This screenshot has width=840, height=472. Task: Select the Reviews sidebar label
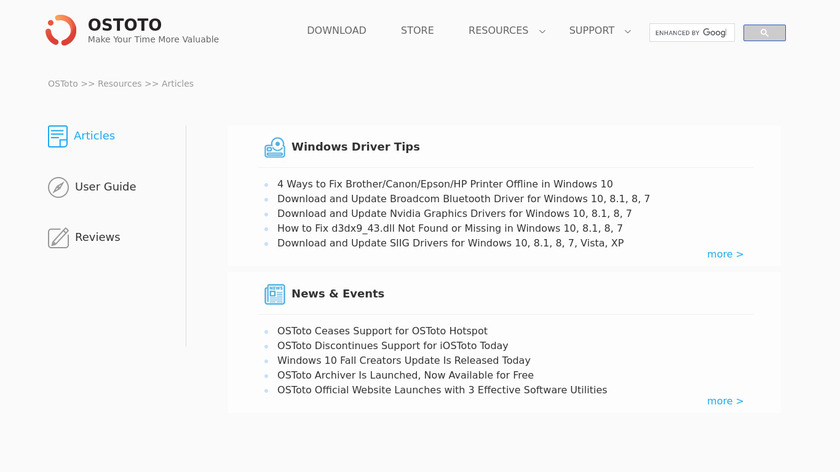click(98, 237)
